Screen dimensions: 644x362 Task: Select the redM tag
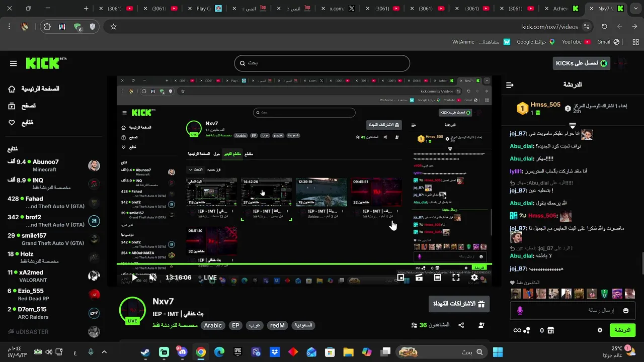[277, 325]
